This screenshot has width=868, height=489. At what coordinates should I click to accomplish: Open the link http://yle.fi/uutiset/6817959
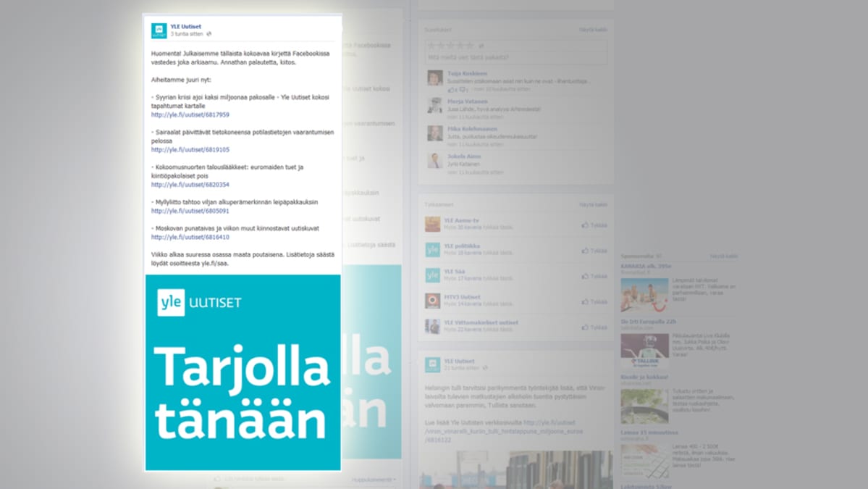coord(190,114)
